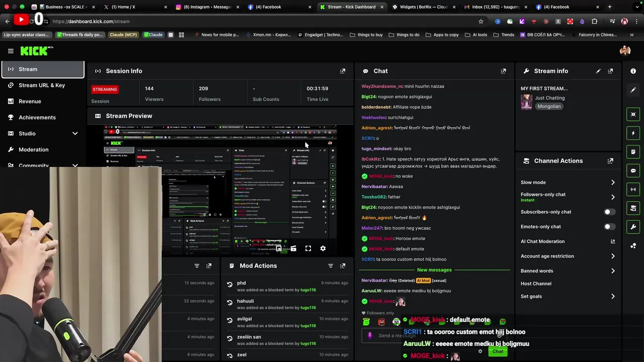The image size is (644, 362).
Task: Toggle the wrench stream info widget in right sidebar
Action: tap(633, 227)
